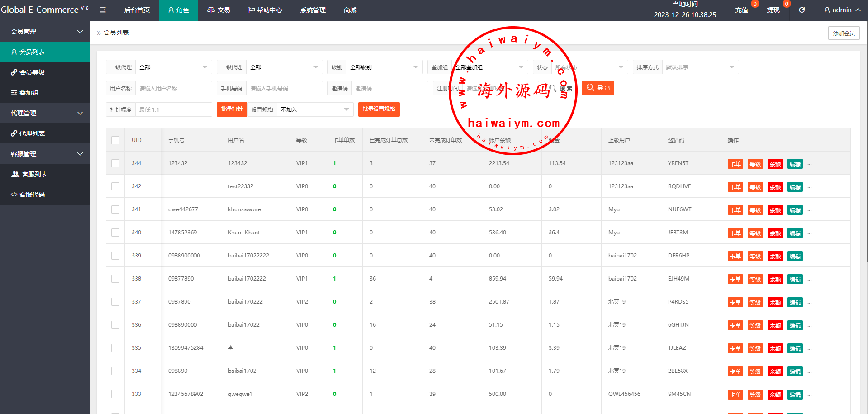Select the checkbox for UID 339
This screenshot has width=868, height=414.
pos(115,256)
